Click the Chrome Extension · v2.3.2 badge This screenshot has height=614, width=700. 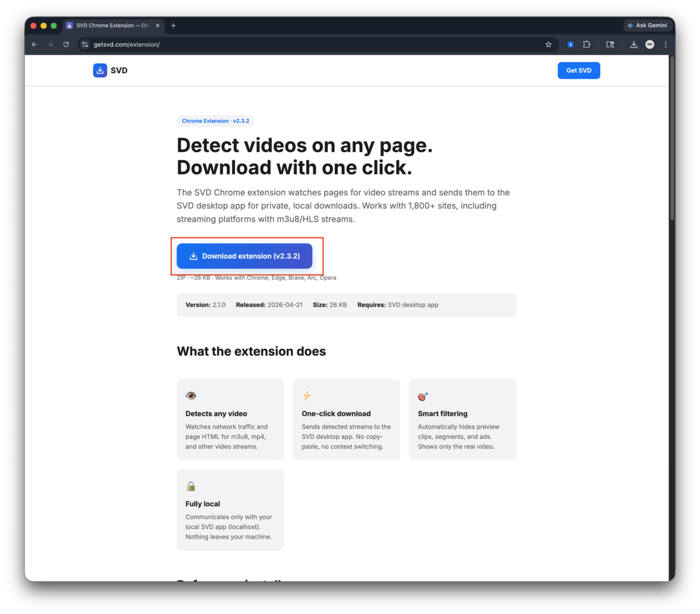tap(215, 121)
